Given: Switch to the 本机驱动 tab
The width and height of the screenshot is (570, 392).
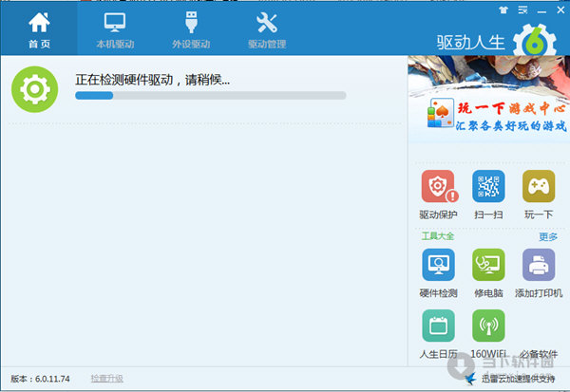Looking at the screenshot, I should coord(115,28).
